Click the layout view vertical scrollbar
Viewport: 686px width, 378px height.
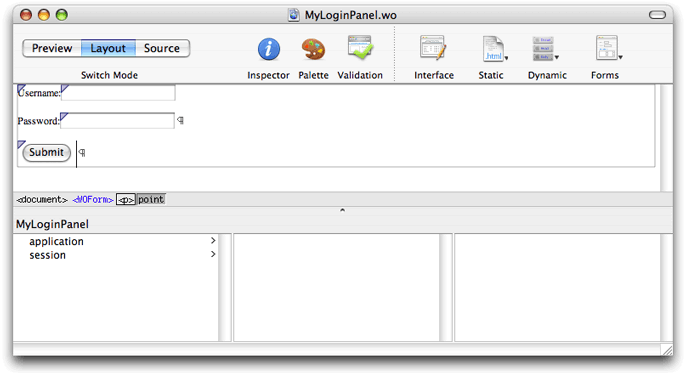pos(666,137)
